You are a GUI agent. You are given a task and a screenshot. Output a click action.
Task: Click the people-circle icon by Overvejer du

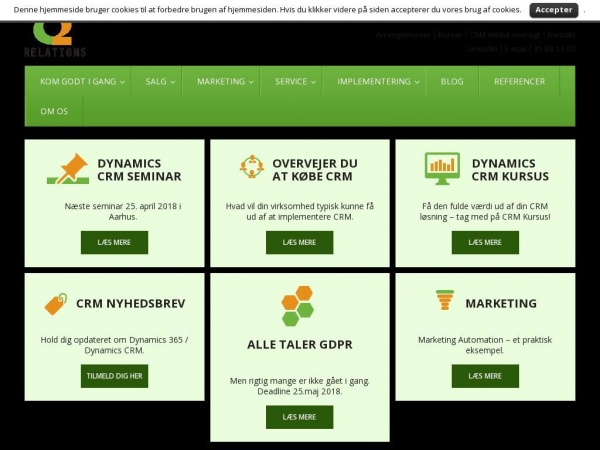[x=252, y=166]
